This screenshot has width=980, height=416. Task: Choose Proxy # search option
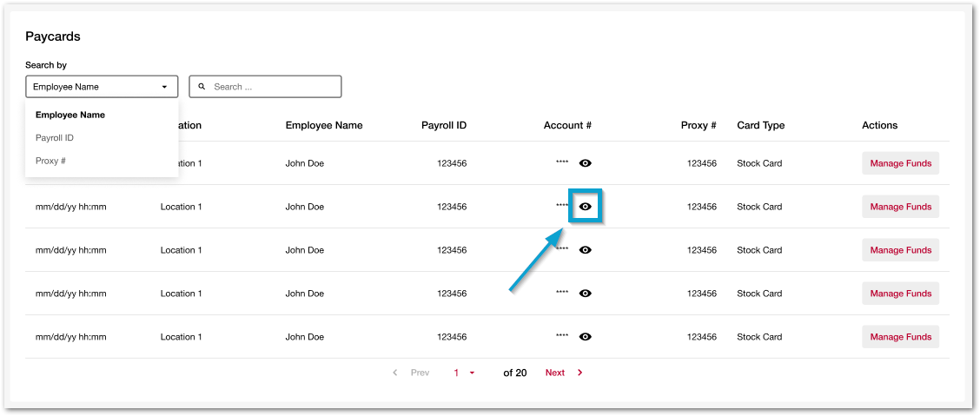(x=50, y=161)
